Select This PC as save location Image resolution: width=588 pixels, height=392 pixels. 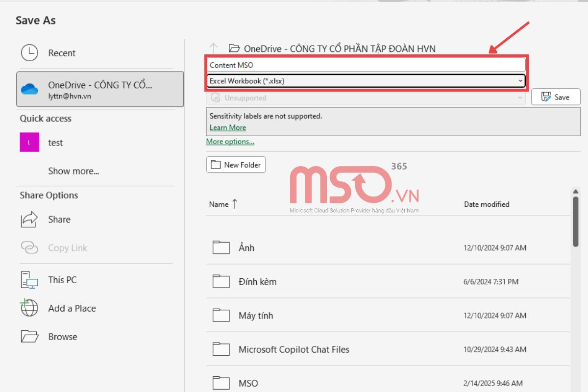point(62,280)
